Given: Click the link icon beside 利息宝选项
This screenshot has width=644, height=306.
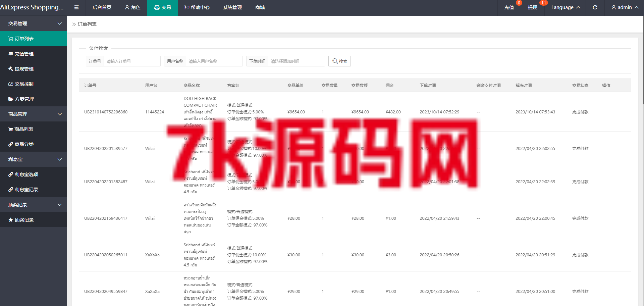Looking at the screenshot, I should click(x=11, y=174).
